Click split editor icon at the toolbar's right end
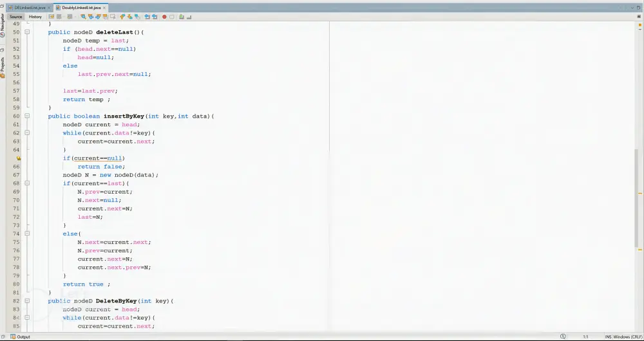This screenshot has width=644, height=341. (x=639, y=17)
